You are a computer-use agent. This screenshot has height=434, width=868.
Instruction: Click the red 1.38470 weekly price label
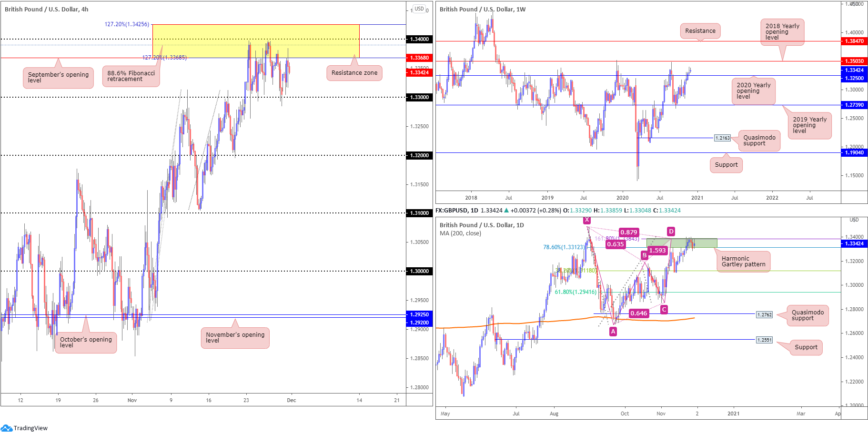[x=854, y=41]
